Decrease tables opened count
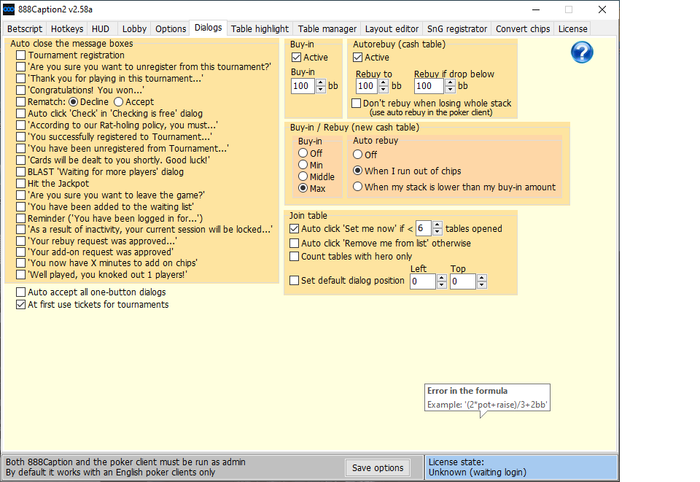The width and height of the screenshot is (700, 482). coord(438,232)
